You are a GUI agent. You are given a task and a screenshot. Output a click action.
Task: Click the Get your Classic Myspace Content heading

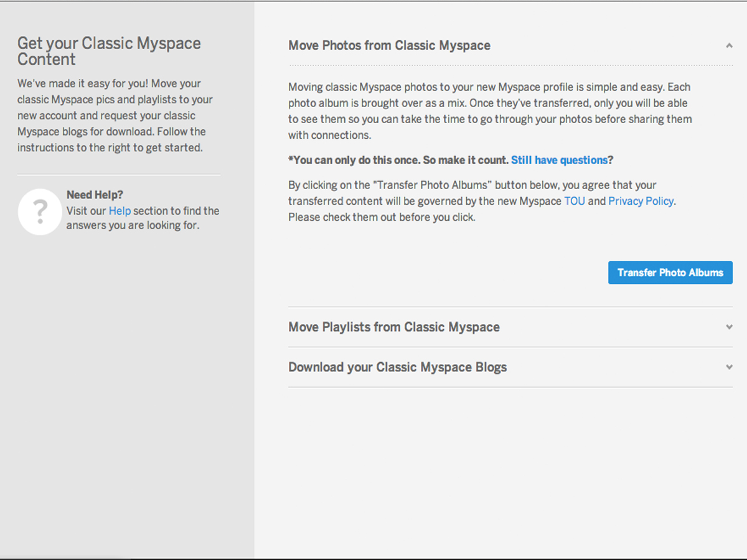(x=109, y=51)
